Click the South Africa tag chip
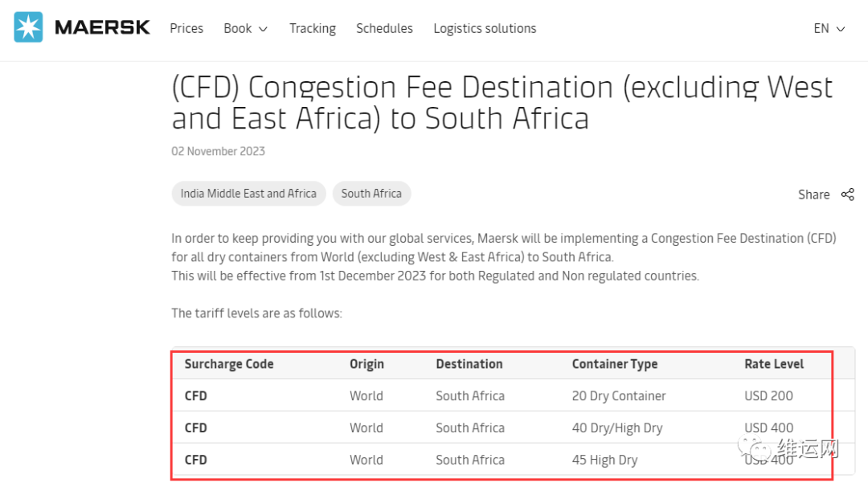The height and width of the screenshot is (487, 868). tap(371, 194)
